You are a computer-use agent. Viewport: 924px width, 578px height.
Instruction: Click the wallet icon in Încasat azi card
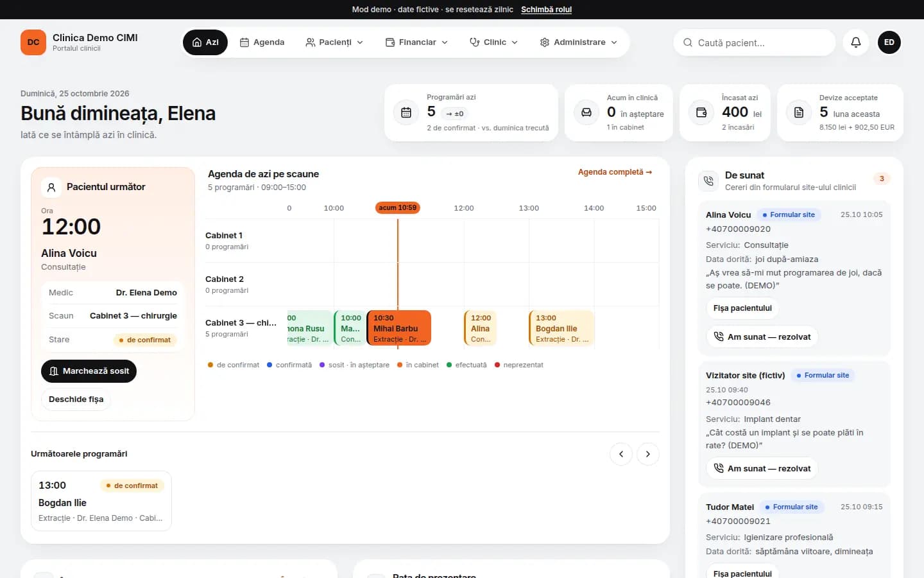point(701,112)
